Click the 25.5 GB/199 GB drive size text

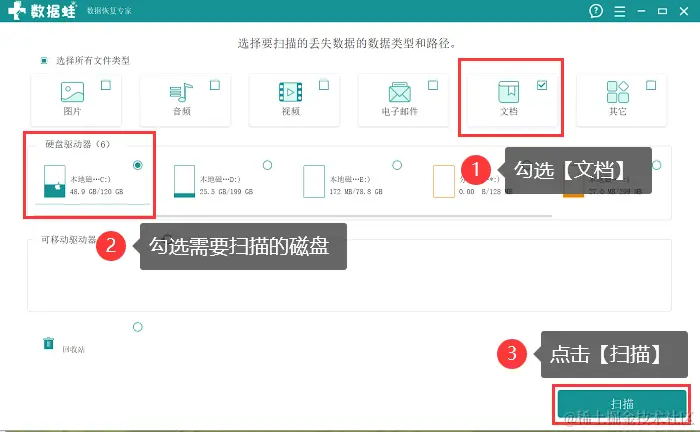click(226, 191)
